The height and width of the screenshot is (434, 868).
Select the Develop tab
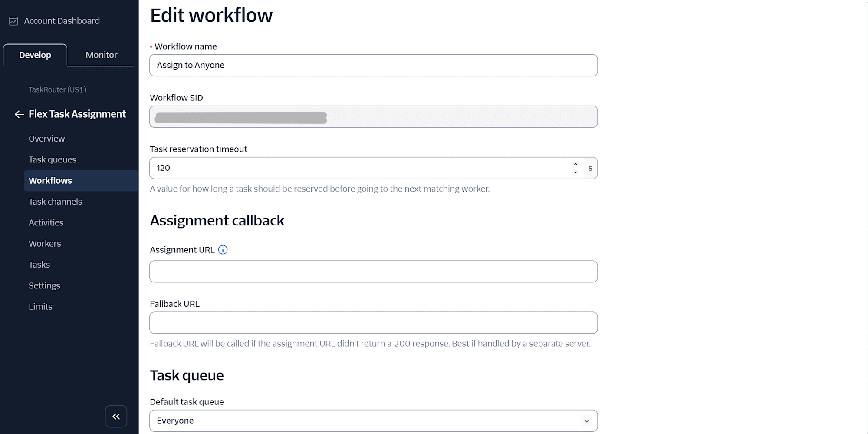35,55
